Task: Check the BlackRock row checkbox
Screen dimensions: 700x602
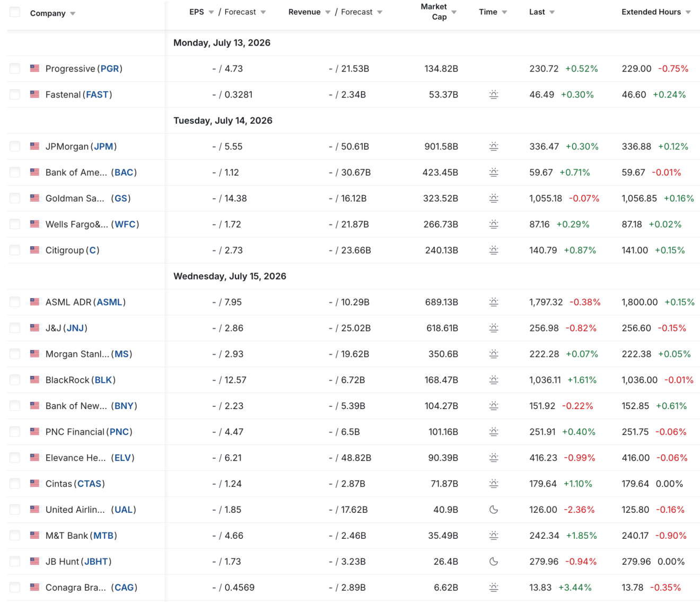Action: [15, 380]
